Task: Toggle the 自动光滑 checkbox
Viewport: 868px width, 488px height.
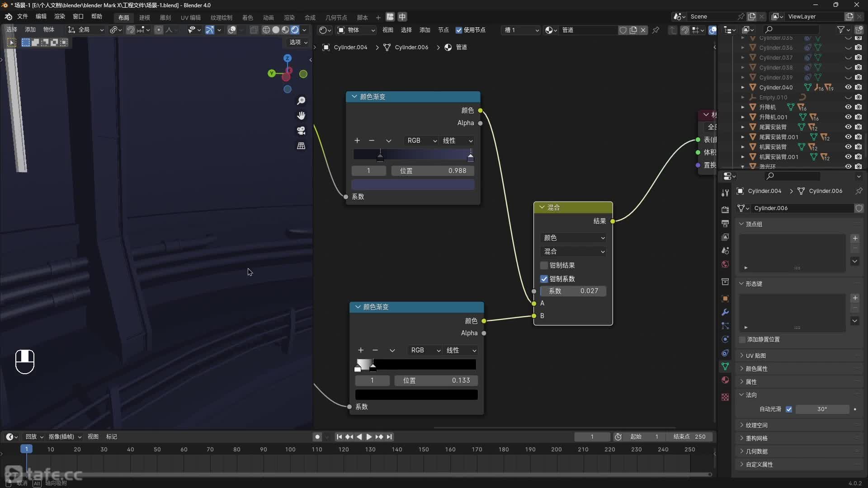Action: pos(789,409)
